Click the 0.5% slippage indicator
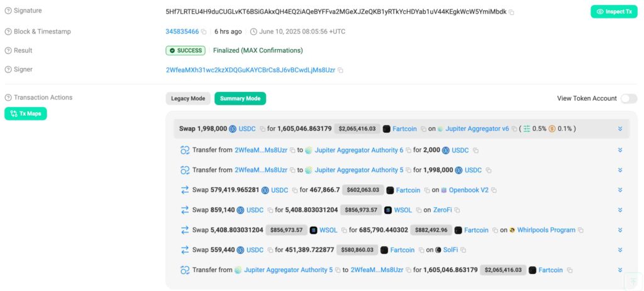 coord(535,128)
